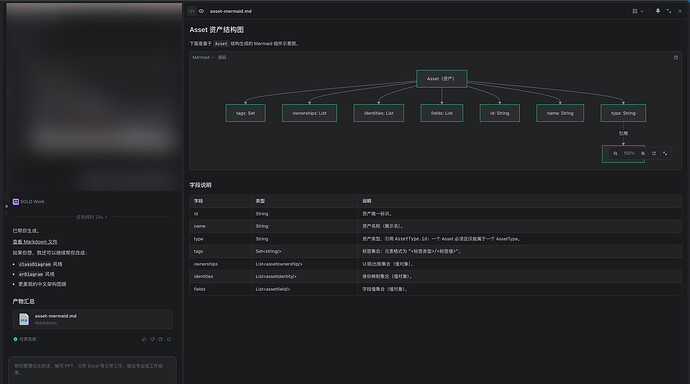Pin the asset-mermaid.md preview panel
Screen dimensions: 690x384
tap(658, 11)
